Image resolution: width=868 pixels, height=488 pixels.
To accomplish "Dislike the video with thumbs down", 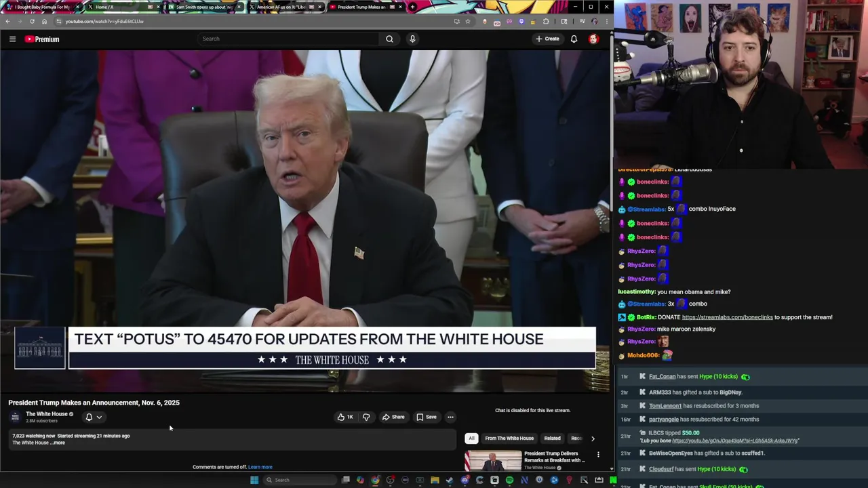I will pos(366,417).
